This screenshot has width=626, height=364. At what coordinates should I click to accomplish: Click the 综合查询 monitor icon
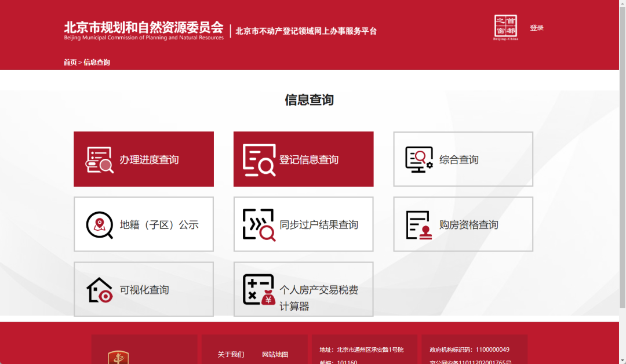coord(419,159)
